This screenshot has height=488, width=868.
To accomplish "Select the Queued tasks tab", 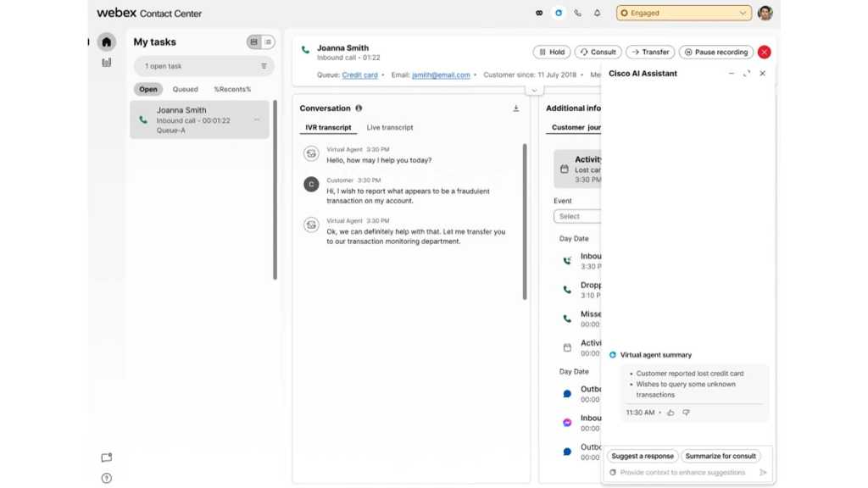I will (185, 89).
